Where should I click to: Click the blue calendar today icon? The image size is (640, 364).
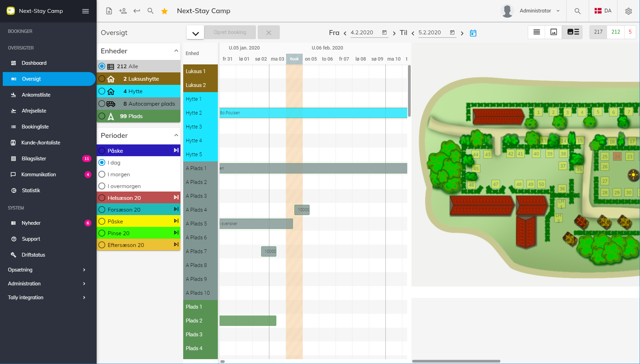coord(473,33)
